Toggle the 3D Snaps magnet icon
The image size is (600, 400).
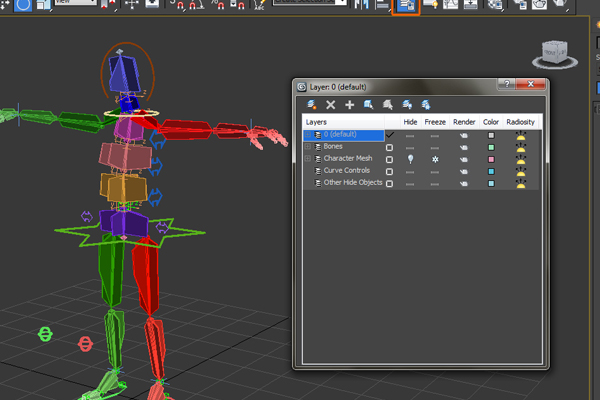(x=177, y=5)
